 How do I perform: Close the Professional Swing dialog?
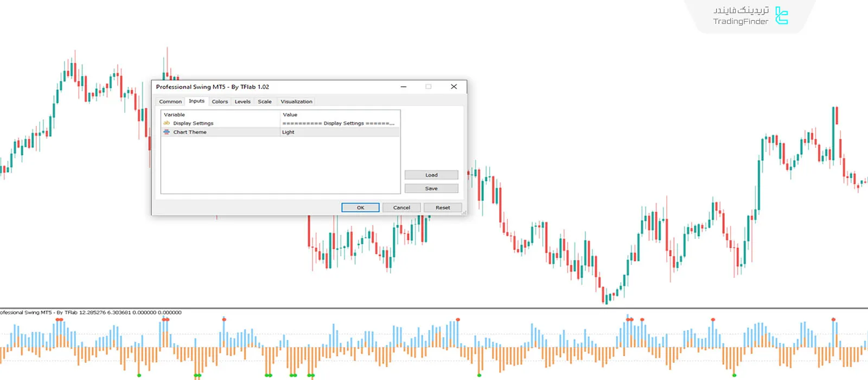coord(454,87)
